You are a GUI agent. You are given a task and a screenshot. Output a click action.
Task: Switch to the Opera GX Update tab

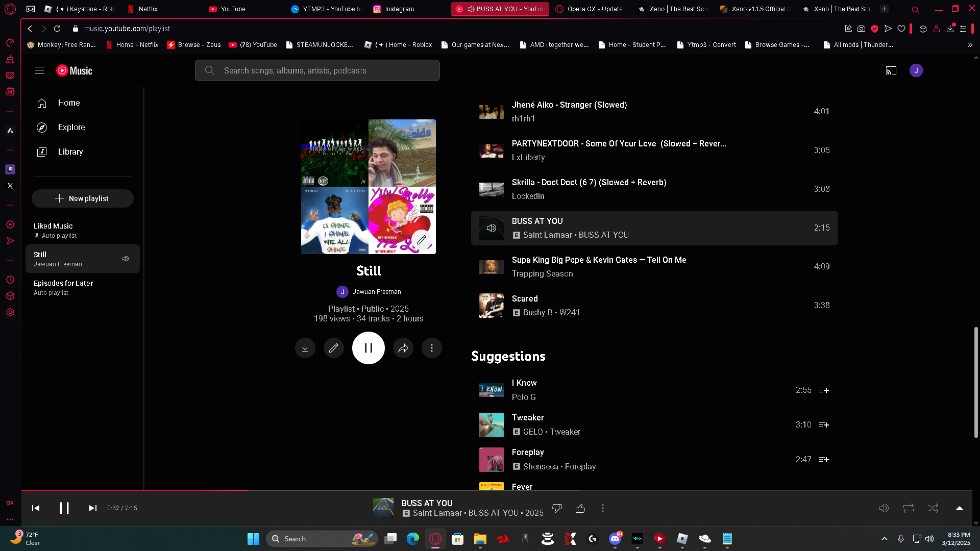pos(591,9)
